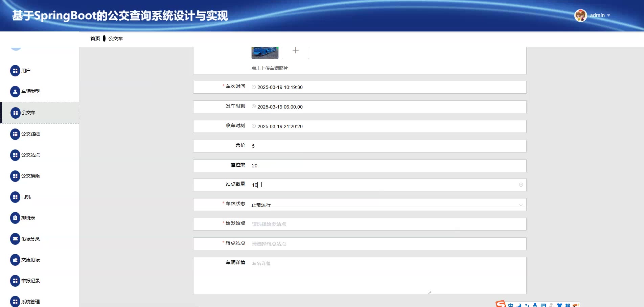Click the 司机 sidebar icon
644x307 pixels.
click(15, 197)
